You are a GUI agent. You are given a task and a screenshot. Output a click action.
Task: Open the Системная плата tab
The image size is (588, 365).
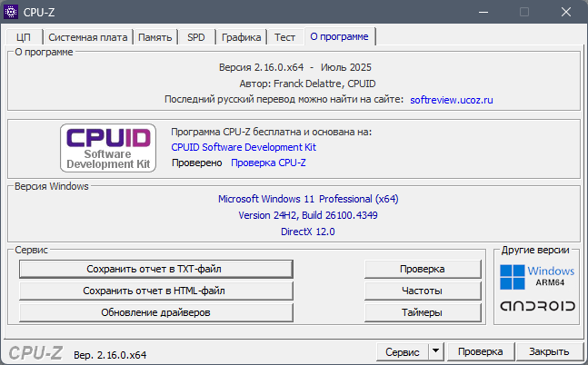click(x=88, y=37)
